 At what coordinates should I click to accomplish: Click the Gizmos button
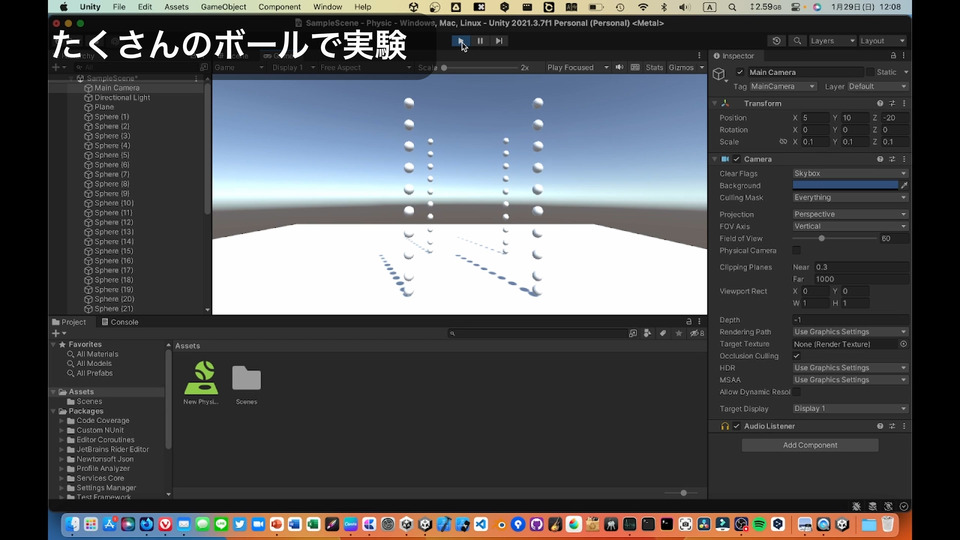pos(681,67)
